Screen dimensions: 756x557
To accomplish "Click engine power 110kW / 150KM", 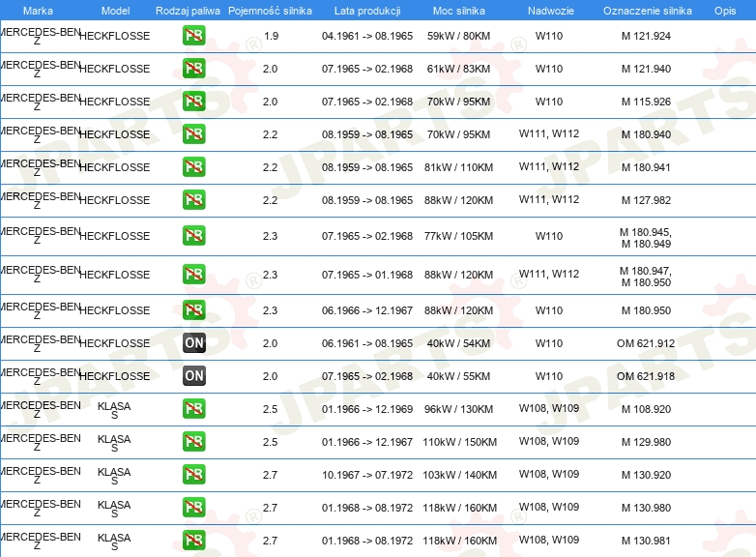I will [x=459, y=442].
